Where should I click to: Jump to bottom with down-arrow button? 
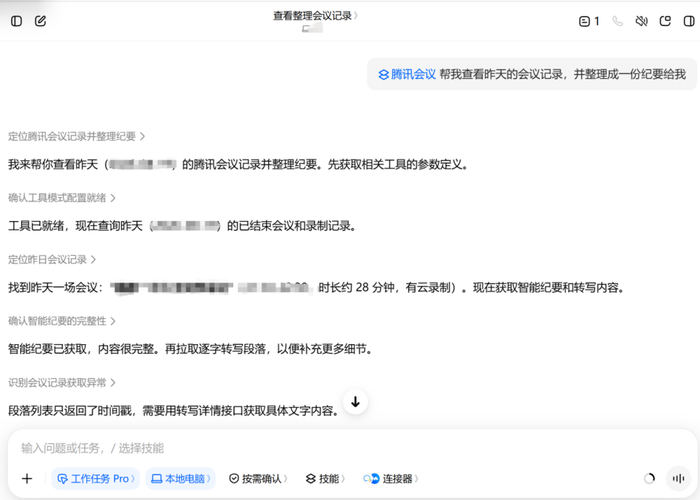355,402
